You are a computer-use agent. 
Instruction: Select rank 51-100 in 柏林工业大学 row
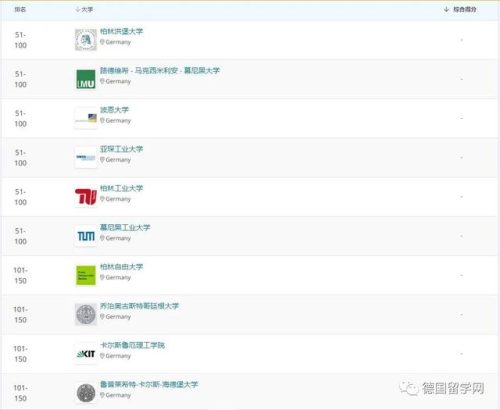(20, 197)
